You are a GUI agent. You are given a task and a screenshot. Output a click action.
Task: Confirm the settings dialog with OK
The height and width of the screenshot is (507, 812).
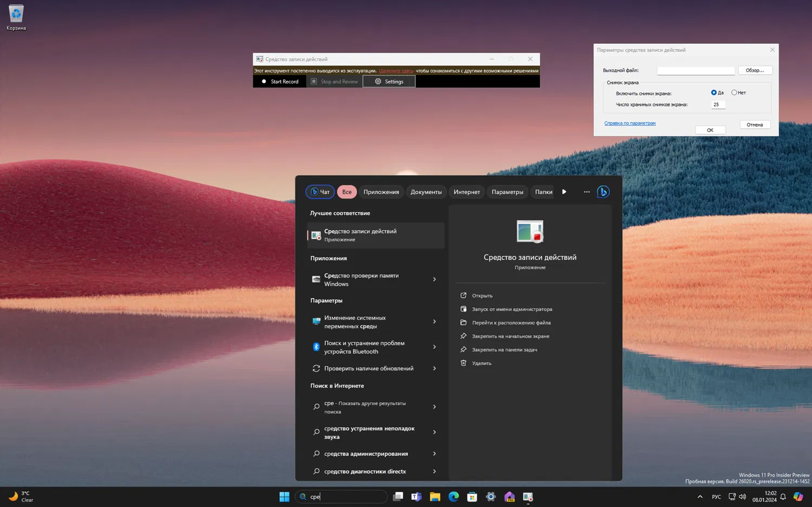(x=710, y=130)
